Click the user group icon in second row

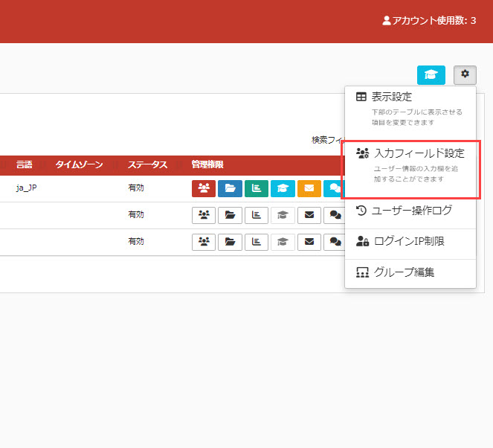tap(204, 215)
